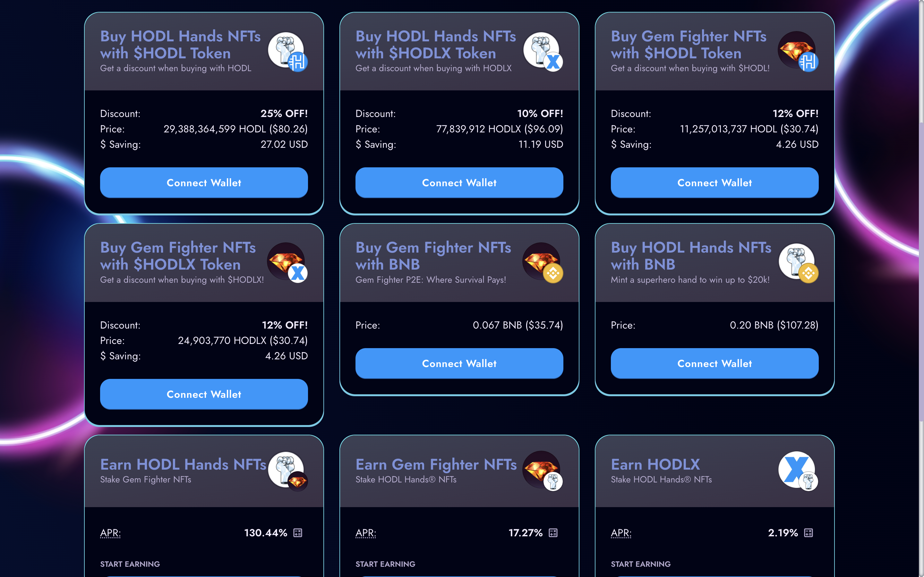The height and width of the screenshot is (577, 924).
Task: Click Earn HODL Hands NFTs hand icon
Action: click(286, 470)
